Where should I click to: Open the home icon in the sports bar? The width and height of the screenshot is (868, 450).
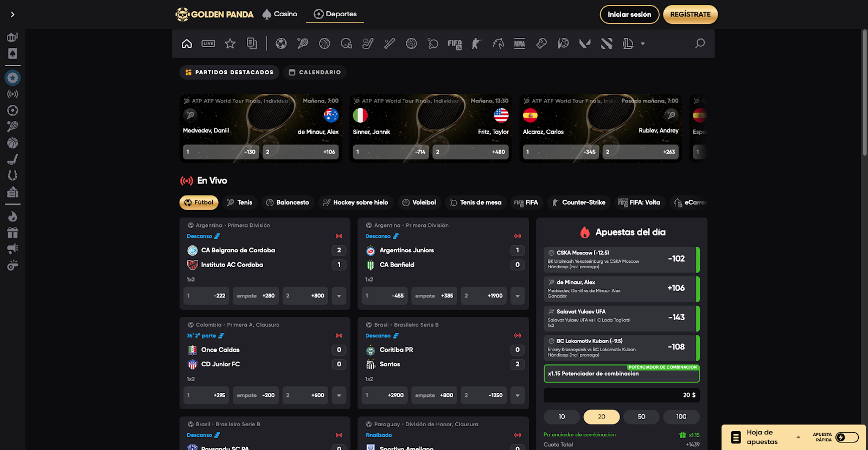pos(187,43)
